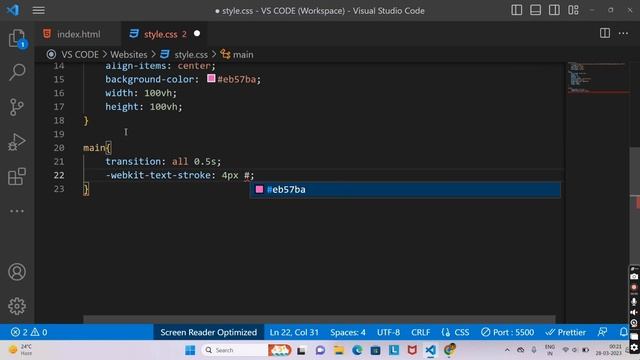Click the camera icon in the recorder overlay
Image resolution: width=640 pixels, height=360 pixels.
click(x=634, y=276)
